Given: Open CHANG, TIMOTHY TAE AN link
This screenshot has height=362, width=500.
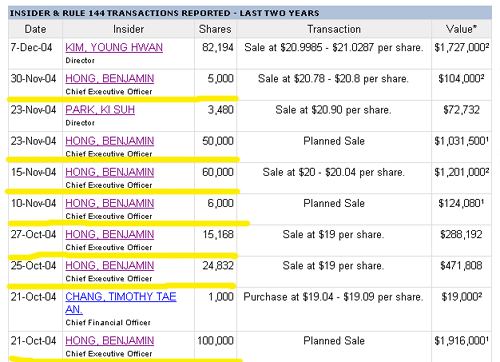Looking at the screenshot, I should [121, 303].
